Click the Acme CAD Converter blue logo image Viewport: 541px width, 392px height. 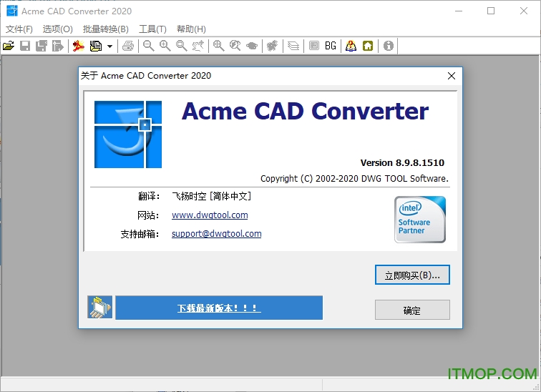coord(128,134)
